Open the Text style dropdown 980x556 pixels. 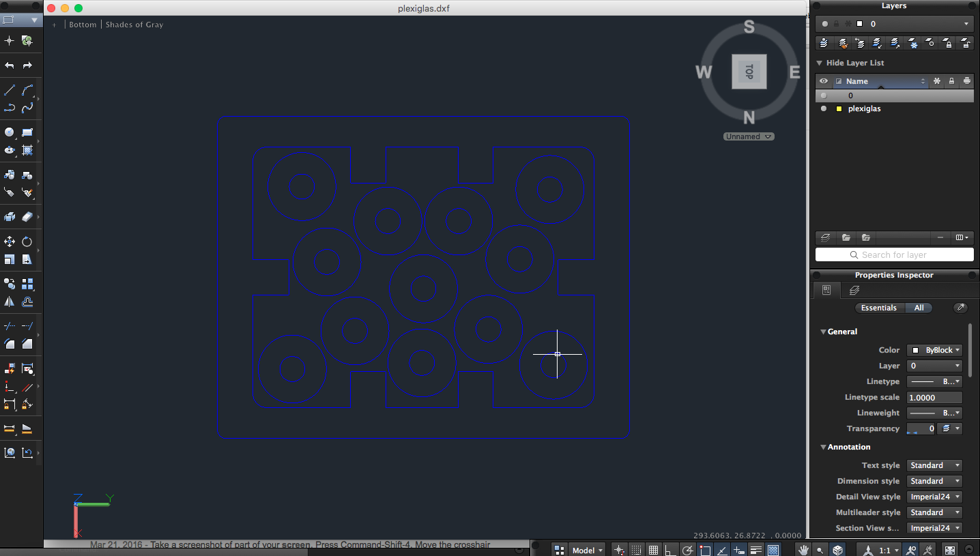[934, 465]
